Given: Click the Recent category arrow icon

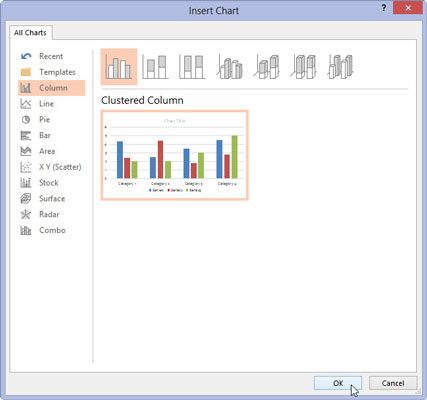Looking at the screenshot, I should tap(26, 56).
